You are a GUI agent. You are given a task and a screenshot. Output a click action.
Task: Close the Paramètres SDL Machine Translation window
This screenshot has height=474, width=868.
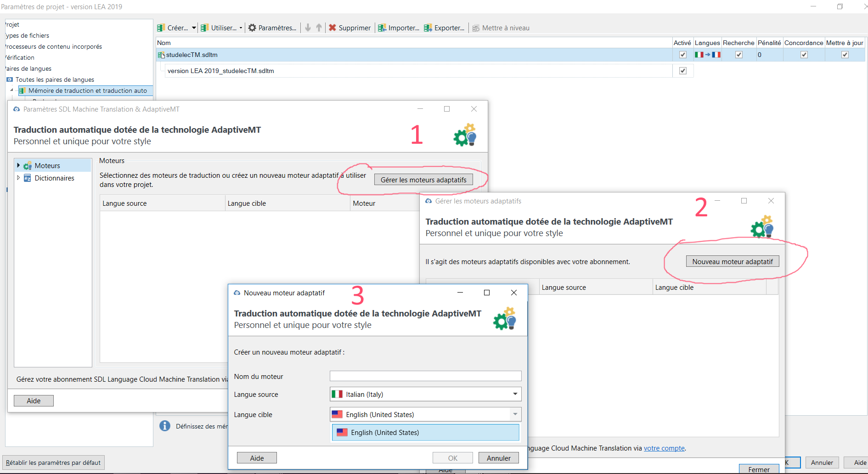pyautogui.click(x=474, y=109)
